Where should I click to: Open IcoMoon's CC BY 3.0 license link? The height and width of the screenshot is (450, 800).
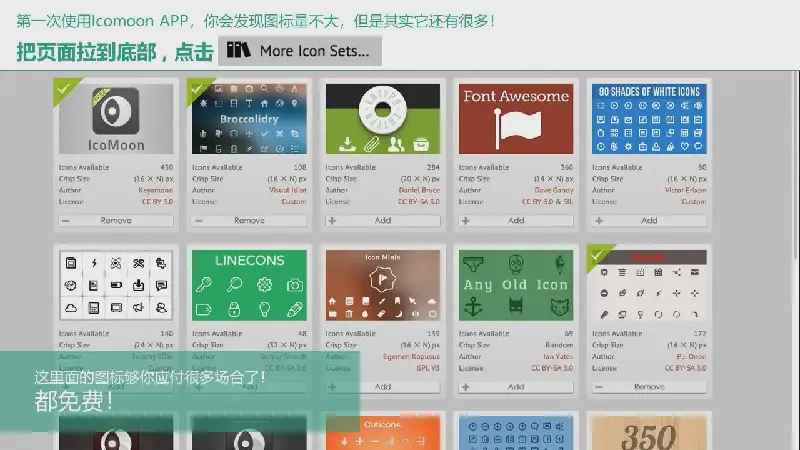click(x=157, y=202)
